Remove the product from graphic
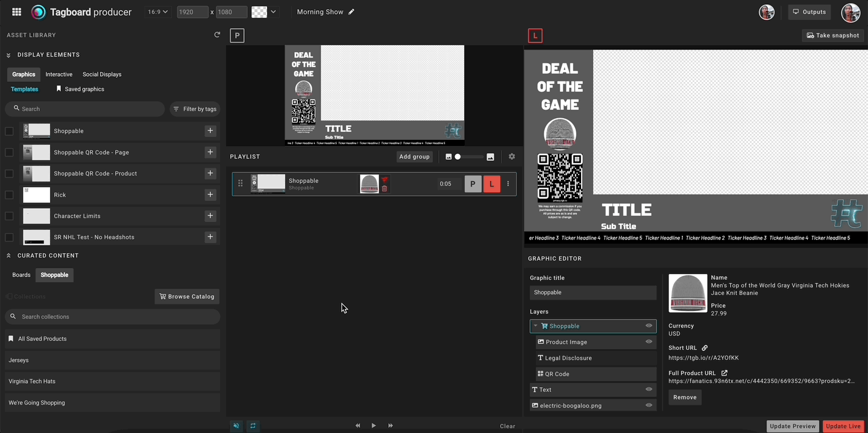The height and width of the screenshot is (433, 868). coord(685,397)
